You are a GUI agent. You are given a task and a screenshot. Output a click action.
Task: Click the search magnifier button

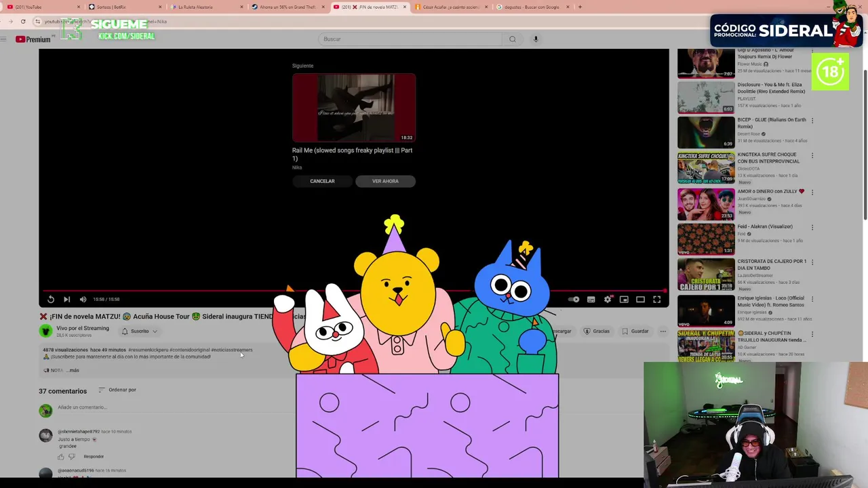click(513, 39)
